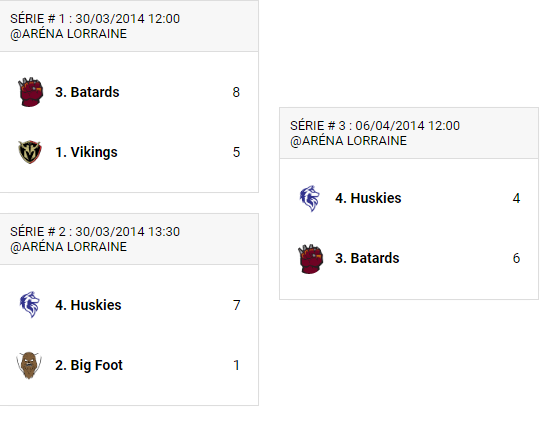Click the Batards fist logo in Série 1

pyautogui.click(x=30, y=92)
